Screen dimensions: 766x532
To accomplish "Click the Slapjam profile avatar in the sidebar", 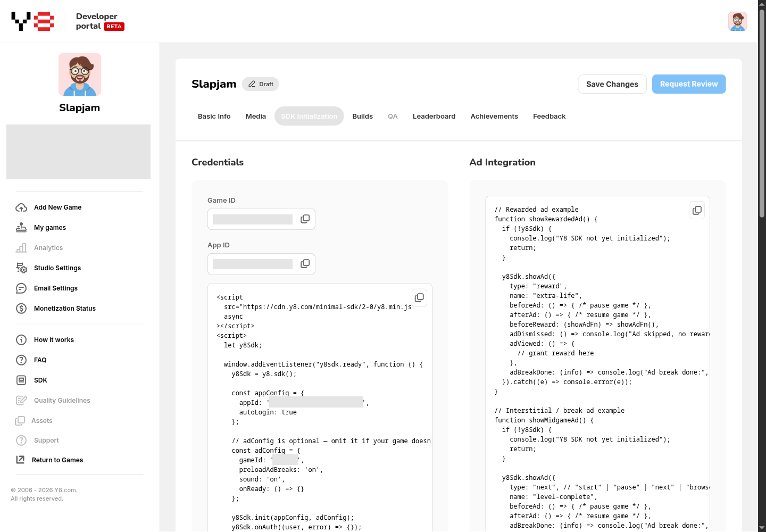I will click(x=80, y=74).
